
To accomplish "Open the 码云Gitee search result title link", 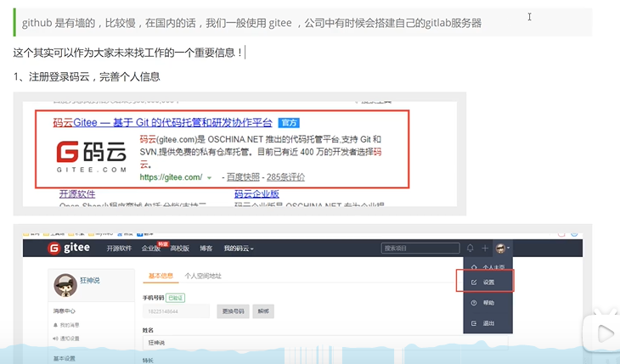I will (x=162, y=122).
